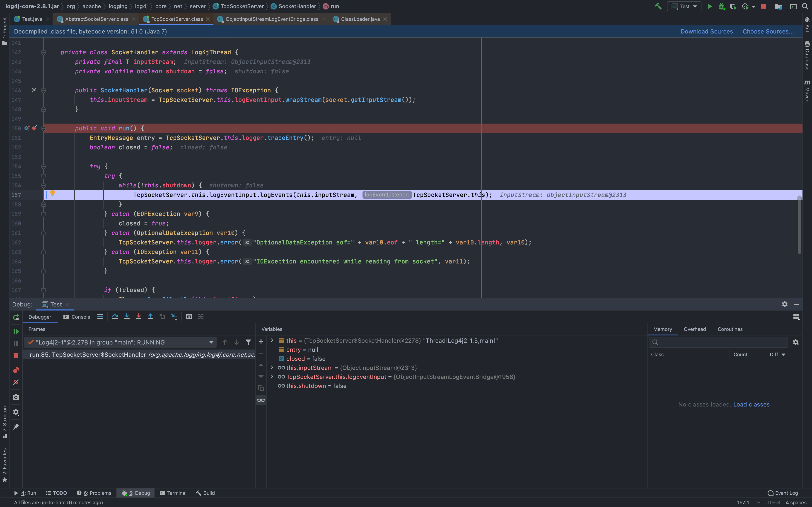812x507 pixels.
Task: Open the Test run configuration dropdown
Action: tap(684, 6)
